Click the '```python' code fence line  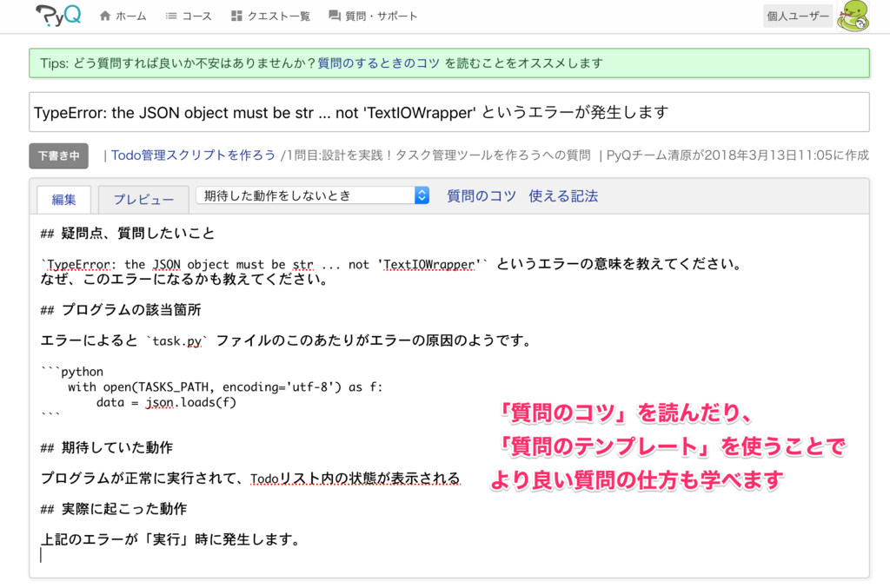pos(72,372)
